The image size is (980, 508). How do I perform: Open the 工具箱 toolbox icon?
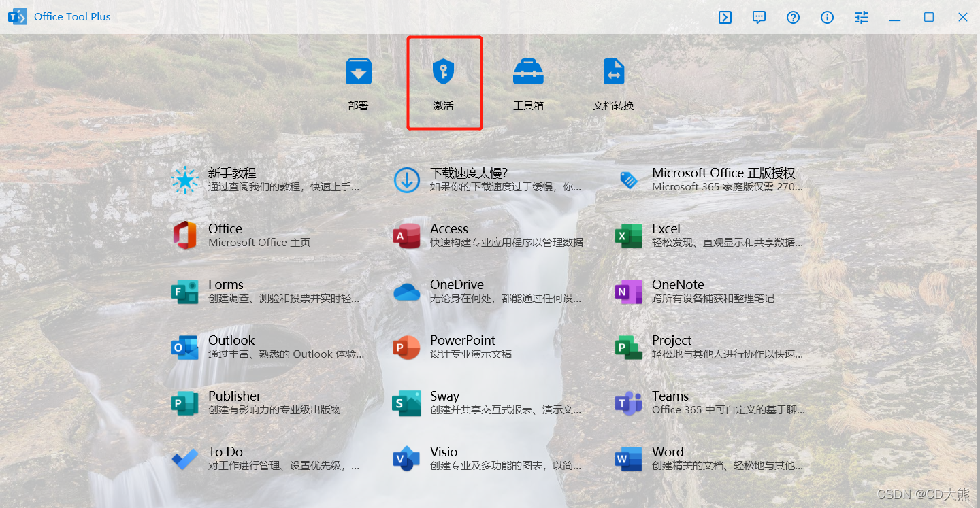tap(528, 71)
